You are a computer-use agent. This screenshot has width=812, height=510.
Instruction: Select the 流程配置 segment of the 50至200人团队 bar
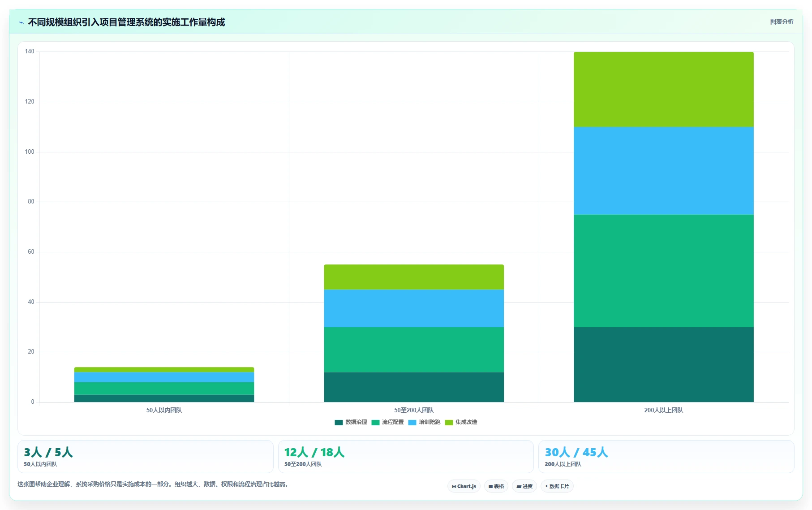pos(414,350)
